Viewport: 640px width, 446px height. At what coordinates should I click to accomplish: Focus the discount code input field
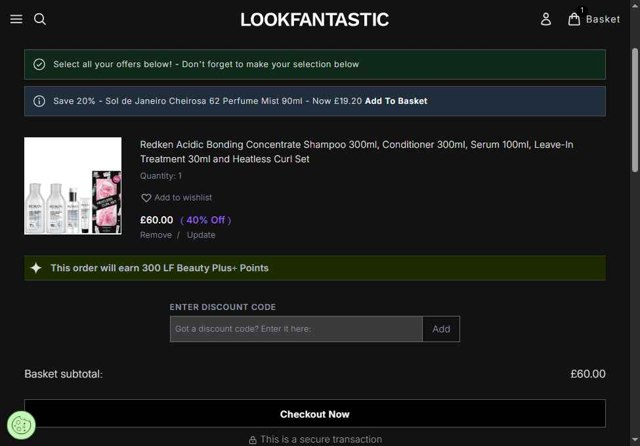tap(296, 329)
